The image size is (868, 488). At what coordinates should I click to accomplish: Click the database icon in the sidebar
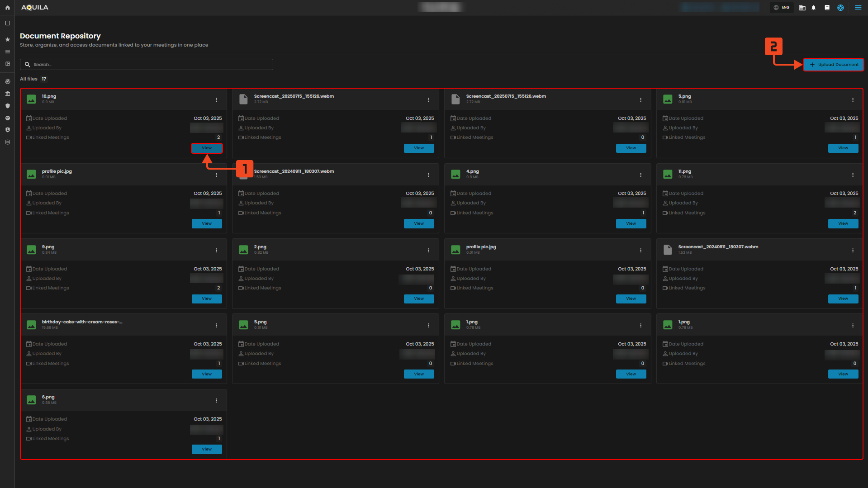click(7, 142)
